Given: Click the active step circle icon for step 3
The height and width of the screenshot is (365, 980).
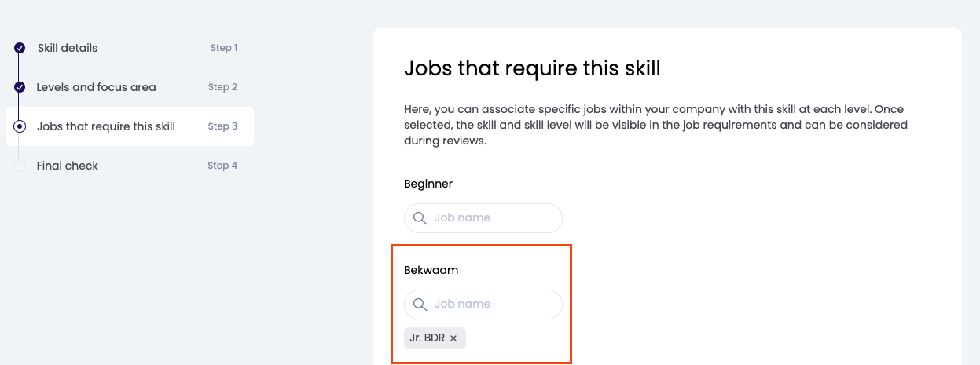Looking at the screenshot, I should tap(20, 126).
